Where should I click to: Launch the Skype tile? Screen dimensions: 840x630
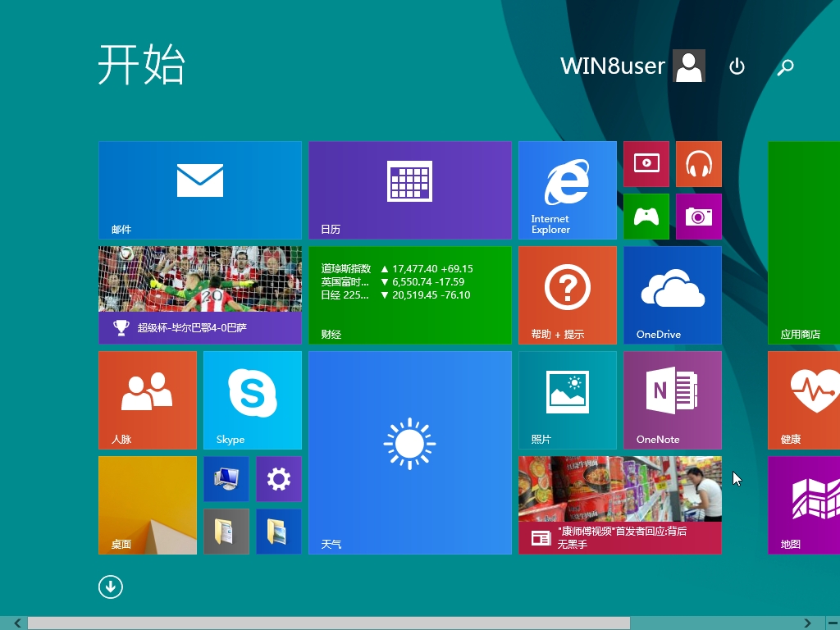[253, 400]
